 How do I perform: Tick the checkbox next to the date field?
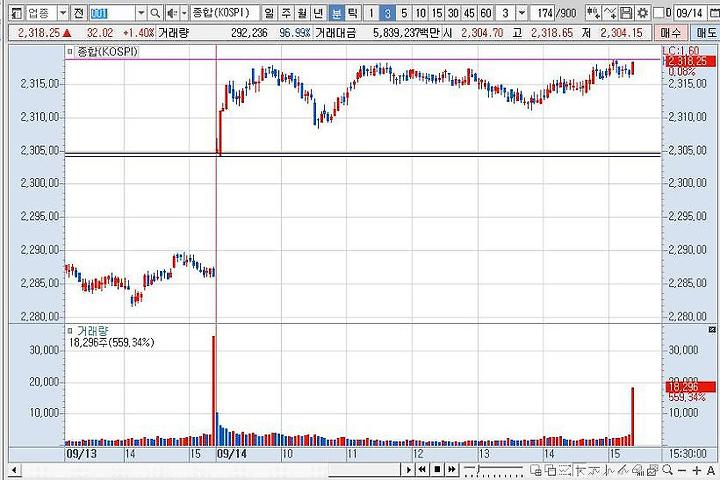pyautogui.click(x=659, y=13)
